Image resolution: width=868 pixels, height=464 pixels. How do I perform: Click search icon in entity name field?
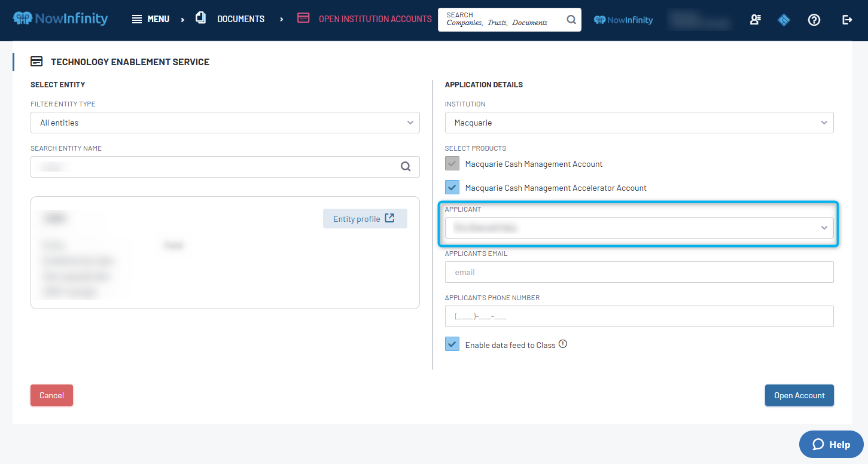pyautogui.click(x=406, y=167)
